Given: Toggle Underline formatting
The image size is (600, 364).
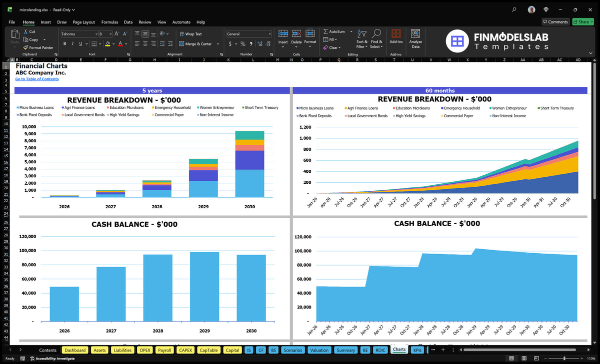Looking at the screenshot, I should (80, 44).
